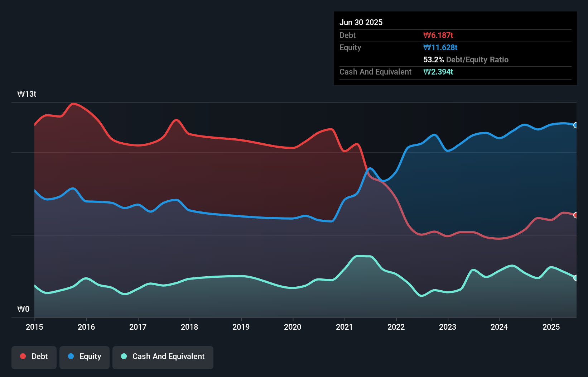The width and height of the screenshot is (588, 377).
Task: Click the blue Equity line endpoint marker
Action: pyautogui.click(x=575, y=125)
